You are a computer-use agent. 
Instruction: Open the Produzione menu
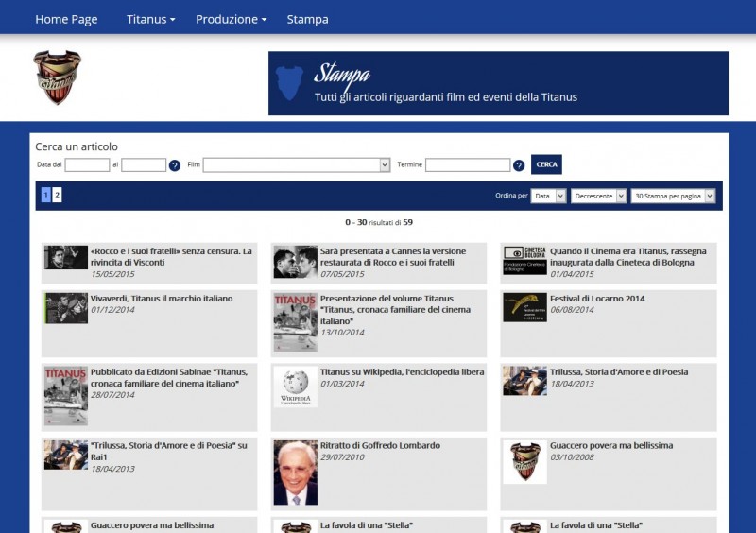(x=231, y=19)
